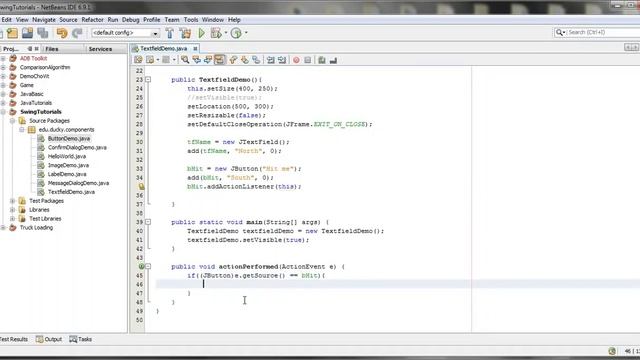Viewport: 640px width, 360px height.
Task: Select the TextfieldDemo.java editor tab
Action: [x=163, y=49]
